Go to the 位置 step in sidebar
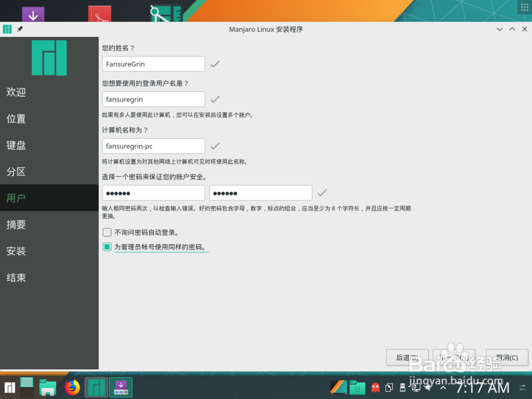The image size is (532, 399). (x=49, y=119)
